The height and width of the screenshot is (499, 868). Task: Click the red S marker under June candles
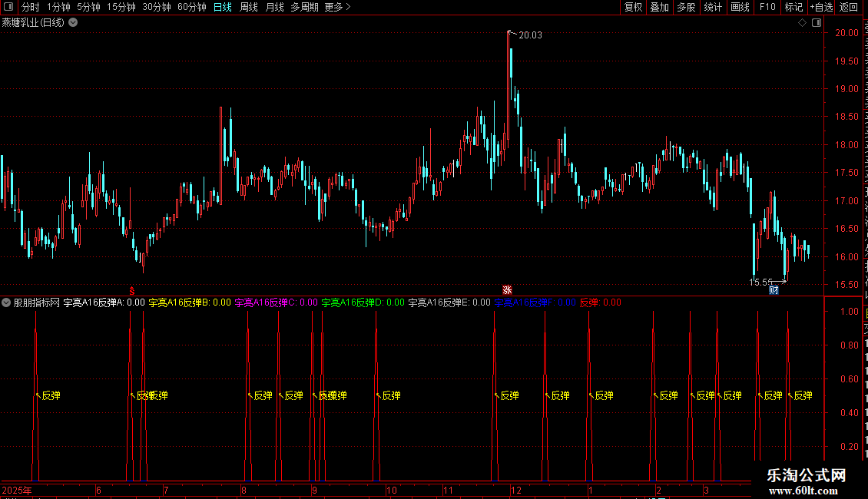tap(132, 291)
